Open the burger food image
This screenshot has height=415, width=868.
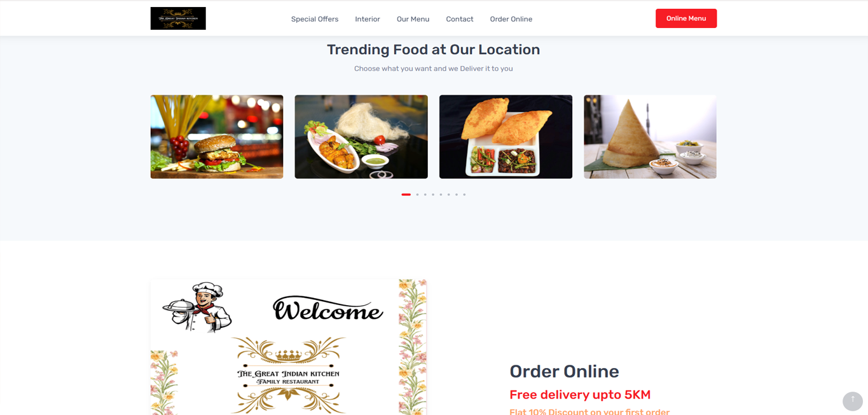(217, 137)
